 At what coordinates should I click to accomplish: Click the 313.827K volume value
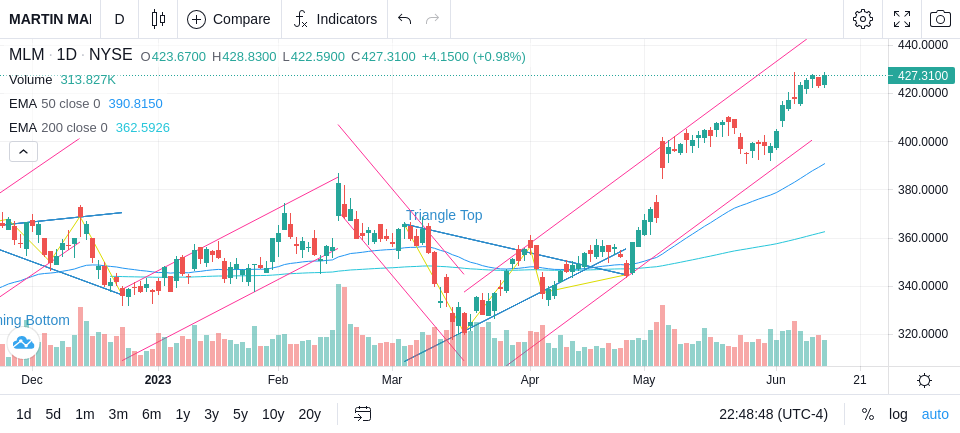tap(88, 80)
